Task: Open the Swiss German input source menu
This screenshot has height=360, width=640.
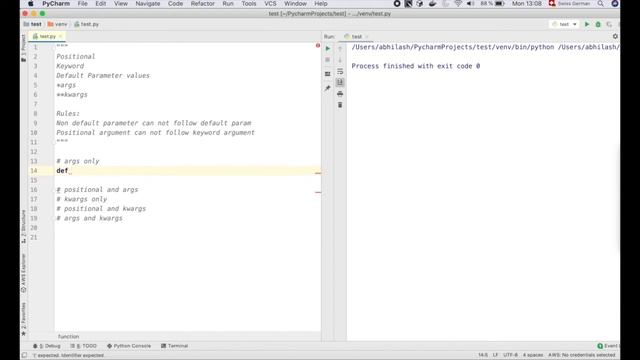Action: tap(569, 4)
